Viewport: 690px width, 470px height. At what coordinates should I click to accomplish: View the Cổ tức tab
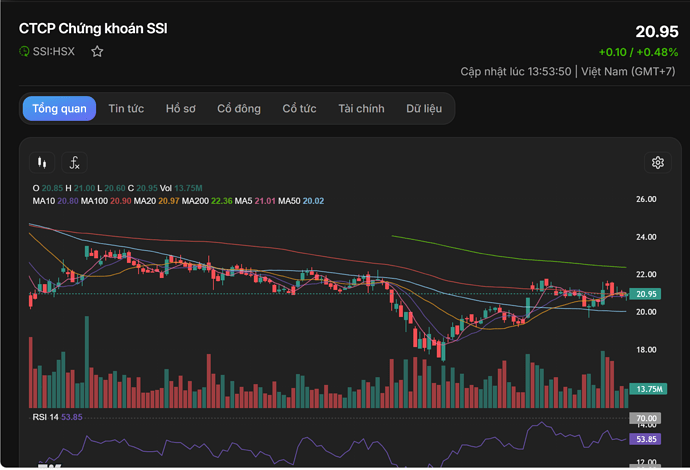click(x=299, y=109)
